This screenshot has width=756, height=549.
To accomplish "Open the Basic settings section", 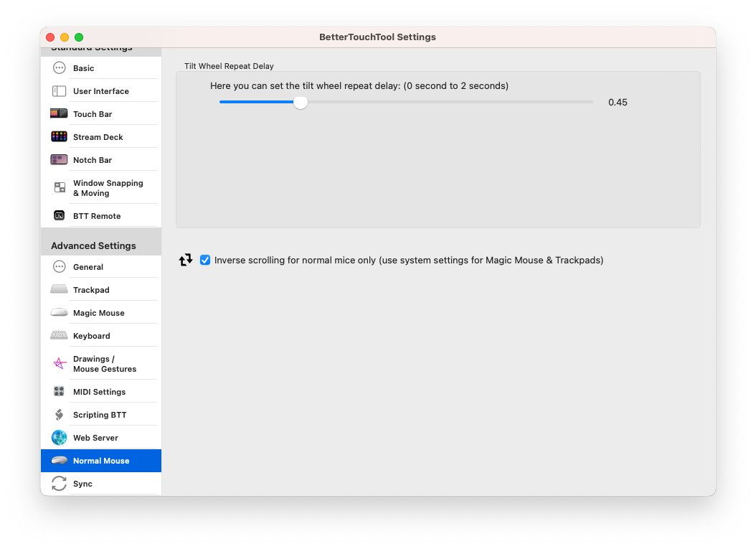I will click(101, 68).
